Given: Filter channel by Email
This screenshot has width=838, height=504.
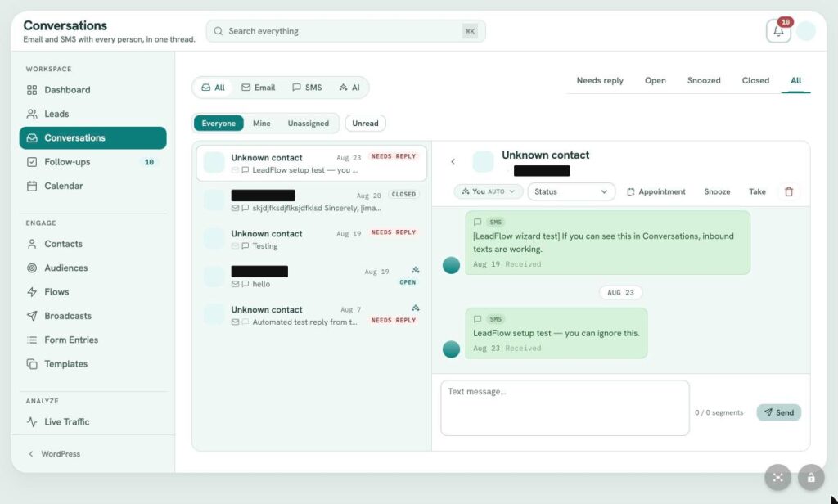Looking at the screenshot, I should (258, 88).
